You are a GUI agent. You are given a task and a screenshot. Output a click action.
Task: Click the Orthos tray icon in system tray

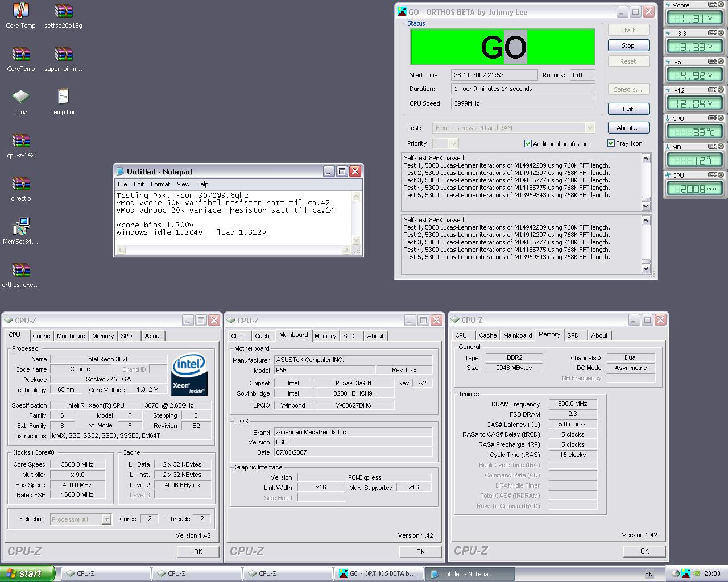coord(686,573)
